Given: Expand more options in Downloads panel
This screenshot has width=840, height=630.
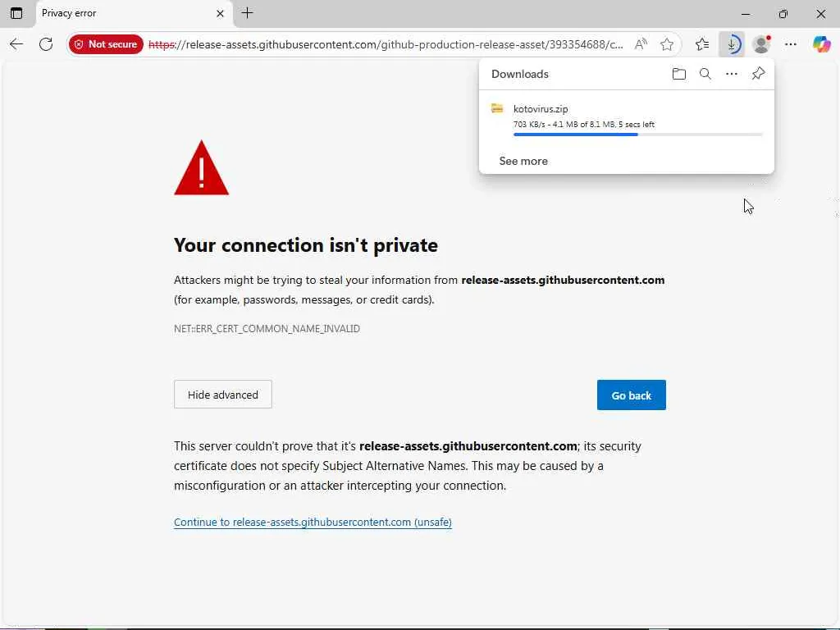Looking at the screenshot, I should click(732, 74).
